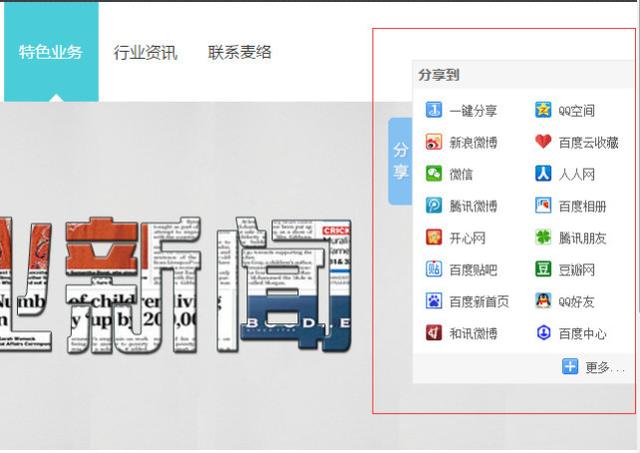Click the 腾讯朋友 clover icon
This screenshot has height=453, width=640.
(x=543, y=237)
